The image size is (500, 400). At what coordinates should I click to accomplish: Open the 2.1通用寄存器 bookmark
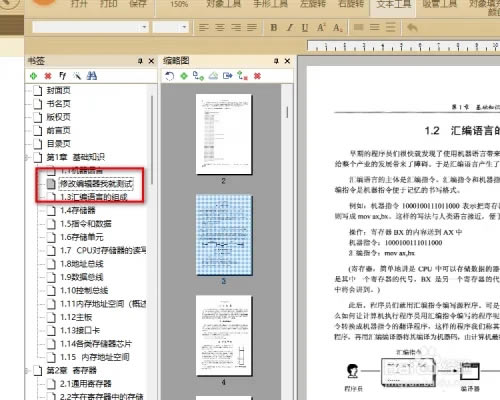coord(86,384)
